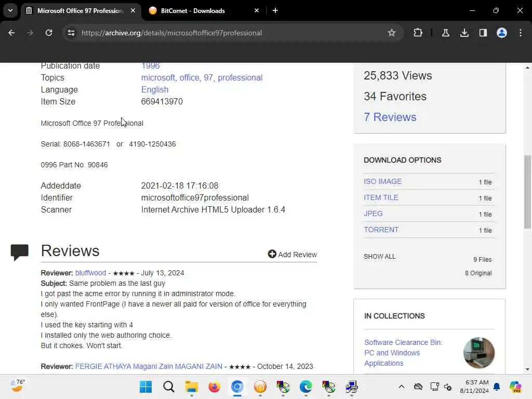Select the 8 Original files entry
Viewport: 532px width, 399px height.
[x=478, y=273]
